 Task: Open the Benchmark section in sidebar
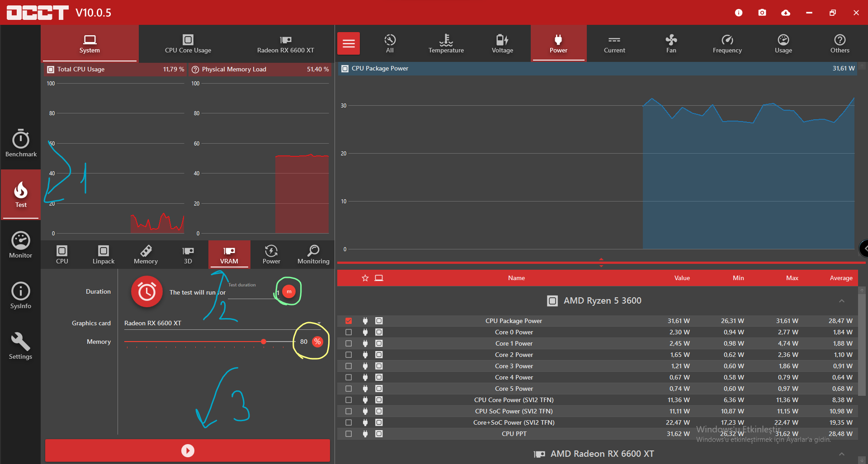point(21,143)
